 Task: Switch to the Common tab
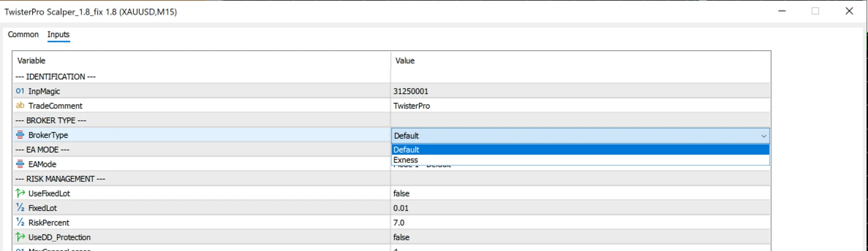[23, 34]
